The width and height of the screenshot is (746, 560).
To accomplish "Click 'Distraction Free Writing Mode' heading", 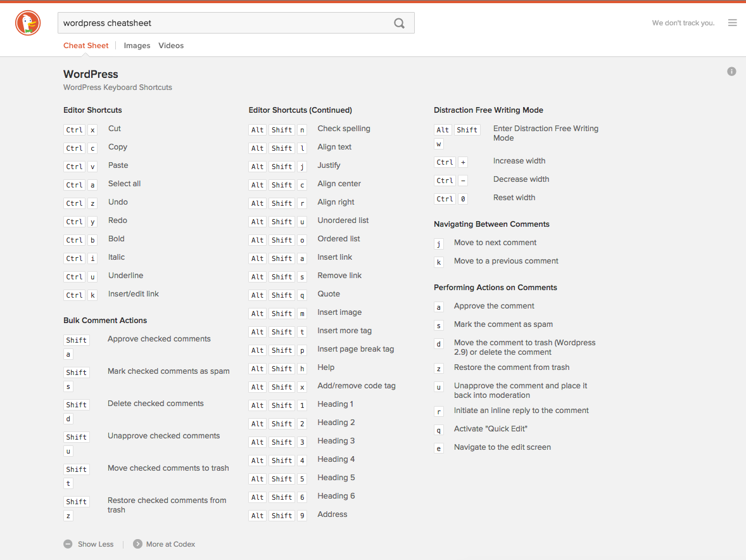I will (488, 110).
